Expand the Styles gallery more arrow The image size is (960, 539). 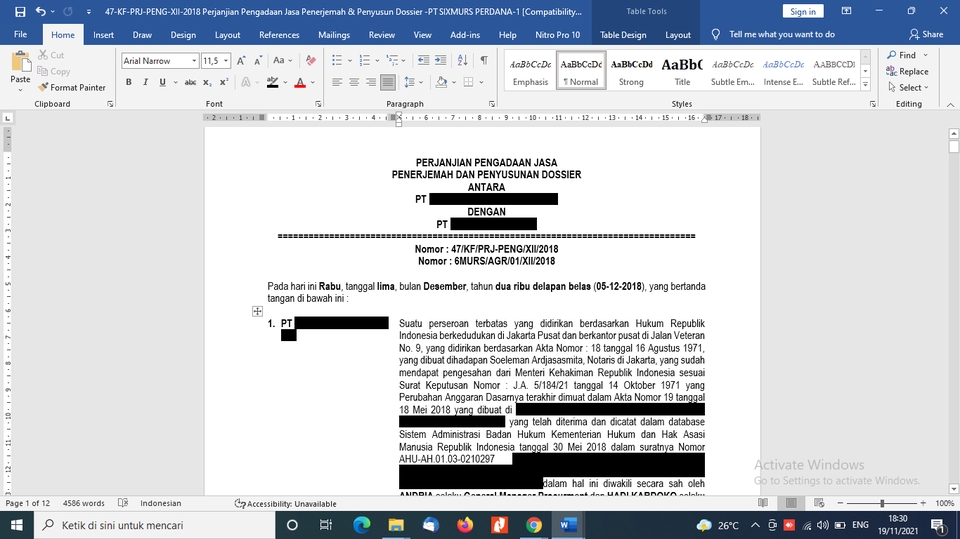click(865, 85)
